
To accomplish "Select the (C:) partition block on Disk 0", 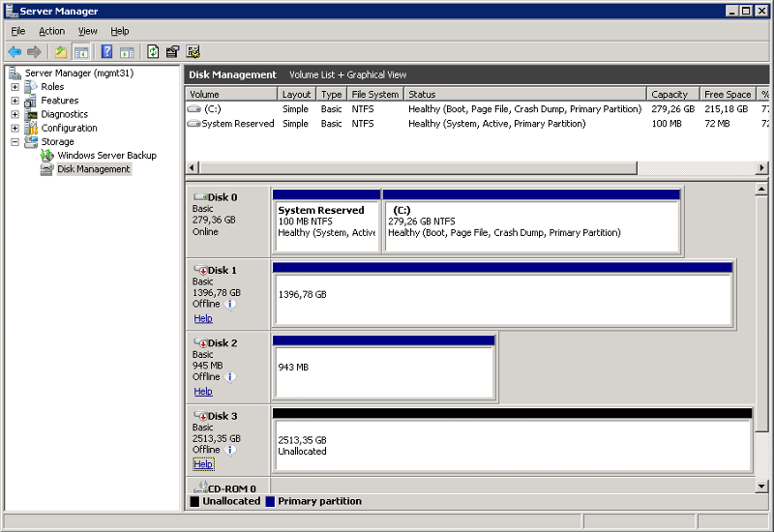I will point(531,222).
